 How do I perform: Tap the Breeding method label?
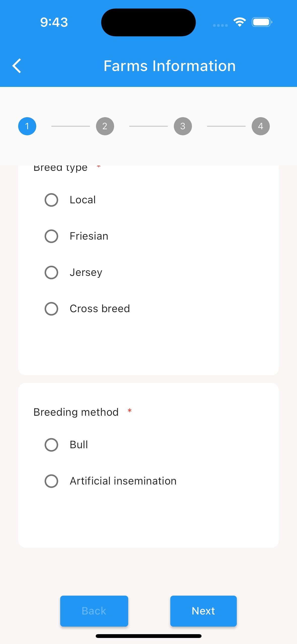[76, 412]
